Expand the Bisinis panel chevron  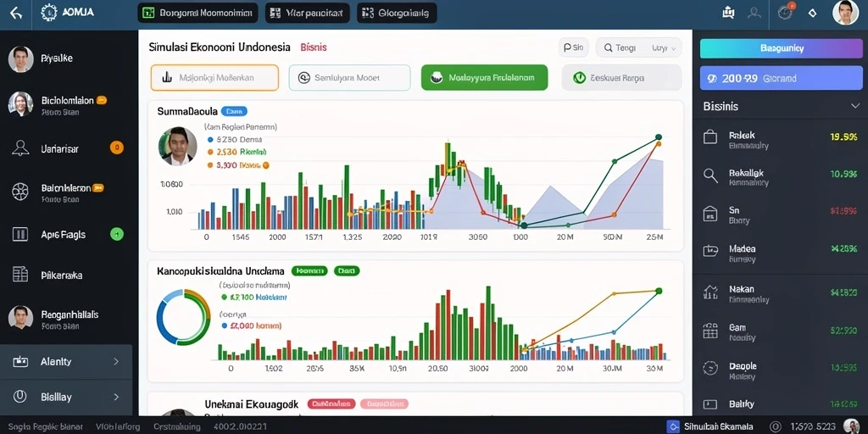(854, 106)
